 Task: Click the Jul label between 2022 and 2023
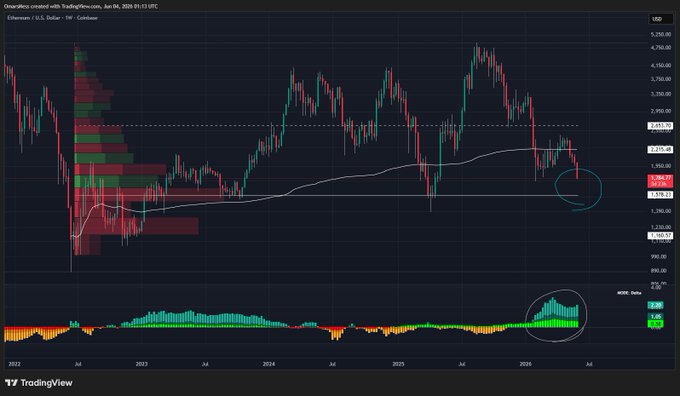tap(78, 364)
